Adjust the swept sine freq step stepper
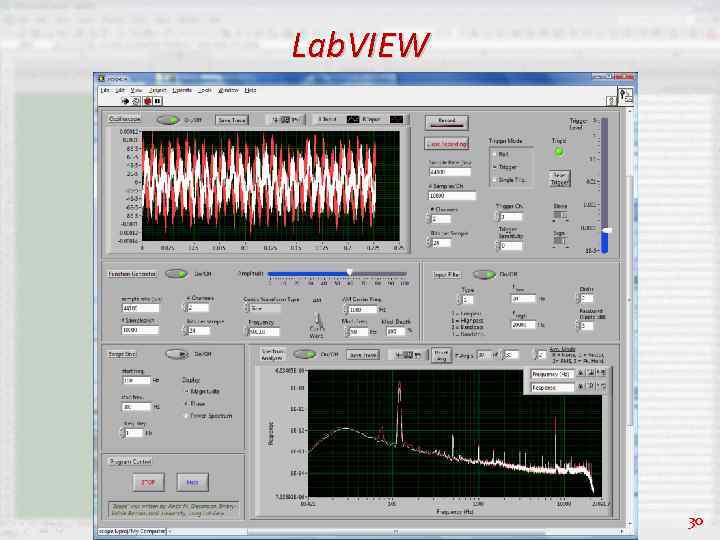 click(123, 433)
